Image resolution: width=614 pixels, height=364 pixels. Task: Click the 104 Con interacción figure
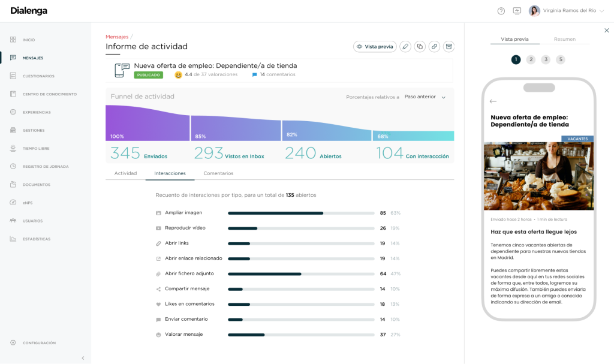(x=413, y=153)
